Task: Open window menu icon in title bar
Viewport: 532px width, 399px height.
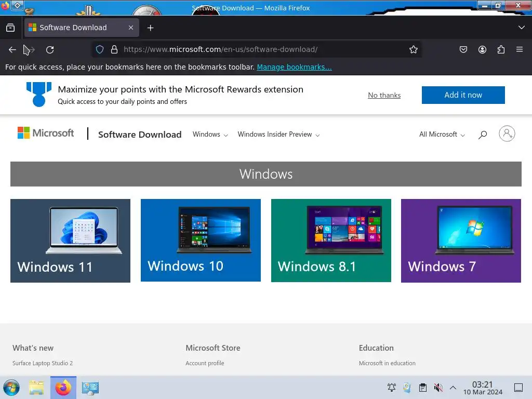Action: point(17,5)
